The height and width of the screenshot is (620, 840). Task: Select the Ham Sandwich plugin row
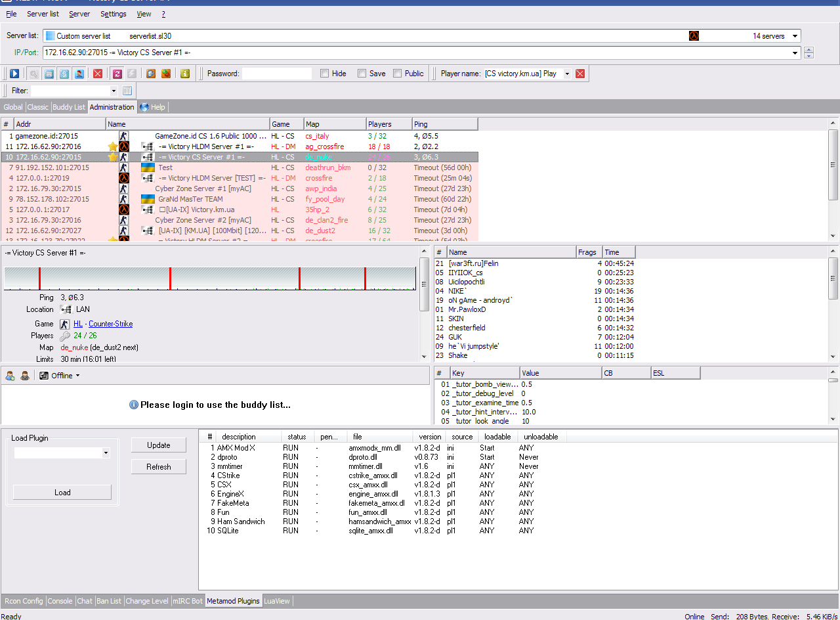tap(382, 521)
